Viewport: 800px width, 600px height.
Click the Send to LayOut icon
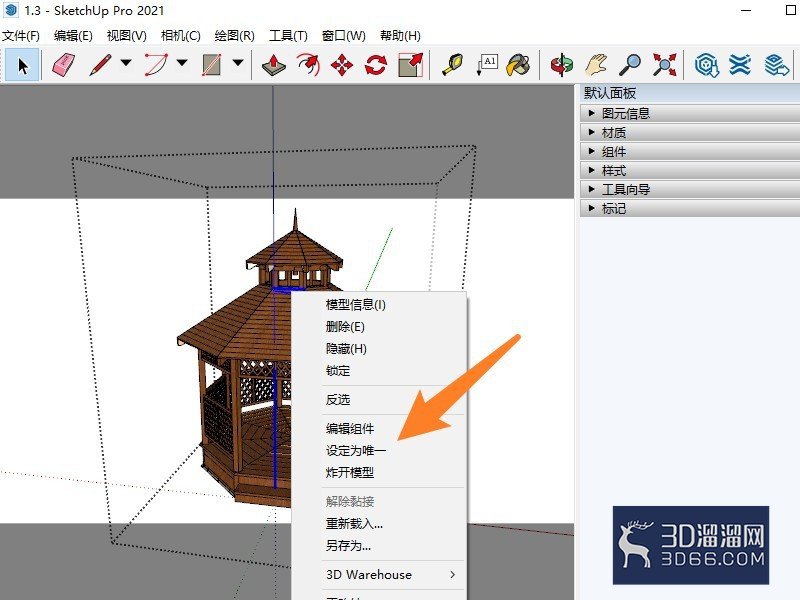click(x=777, y=65)
